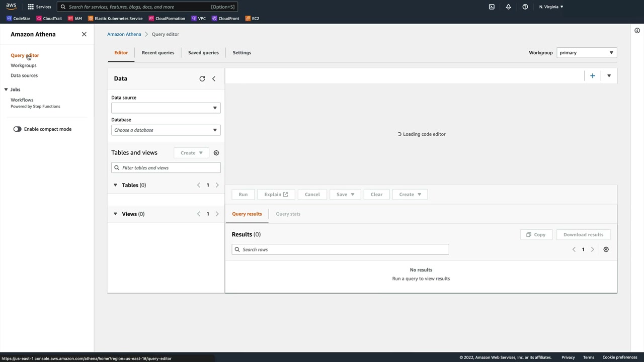Go to next Tables page
644x362 pixels.
click(x=217, y=185)
